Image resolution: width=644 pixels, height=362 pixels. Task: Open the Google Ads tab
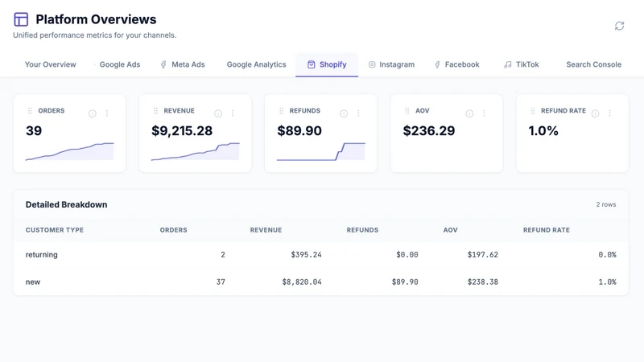117,64
